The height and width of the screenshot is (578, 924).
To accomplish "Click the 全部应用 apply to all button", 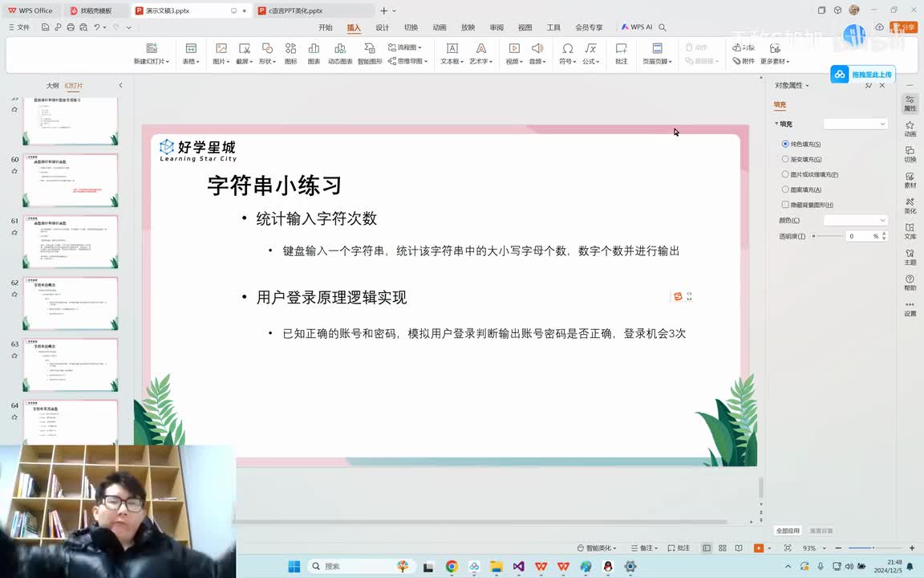I will click(788, 530).
